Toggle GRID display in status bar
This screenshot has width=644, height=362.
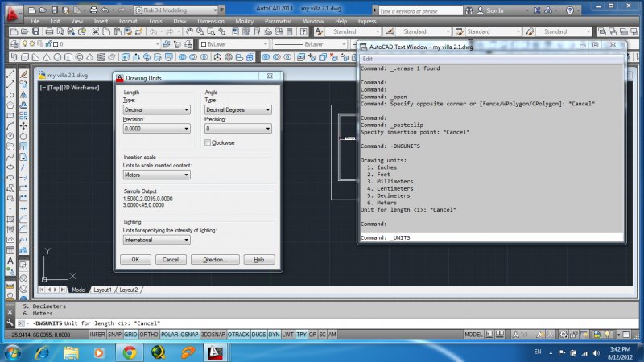[130, 335]
